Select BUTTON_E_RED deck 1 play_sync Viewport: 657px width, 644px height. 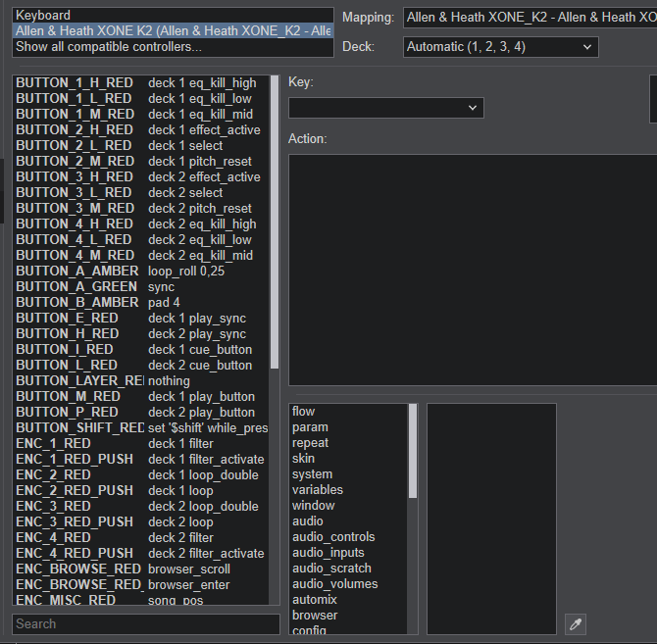[x=141, y=319]
